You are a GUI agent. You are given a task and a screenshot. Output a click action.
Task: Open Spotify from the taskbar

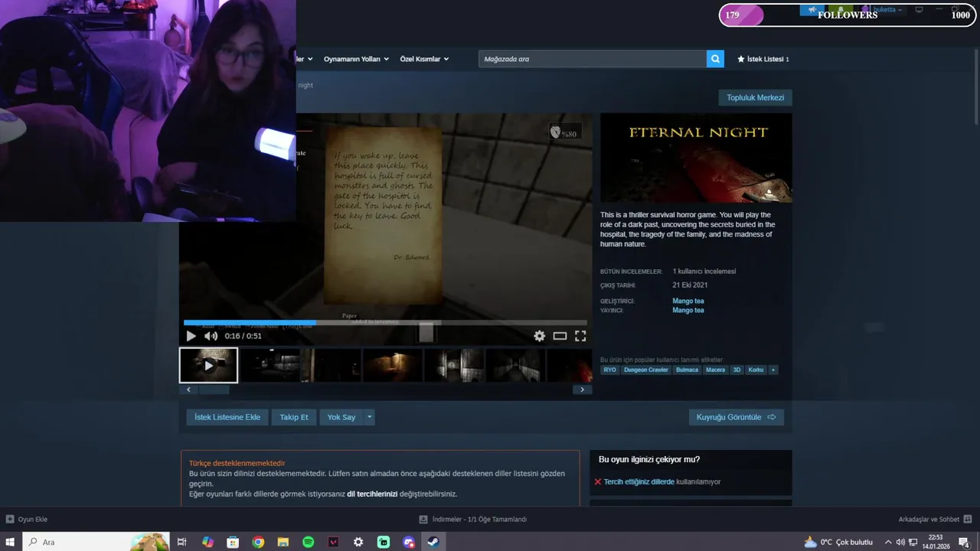308,542
